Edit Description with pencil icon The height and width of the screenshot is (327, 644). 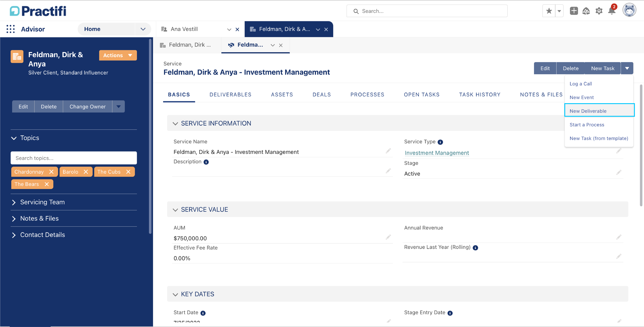pos(388,171)
